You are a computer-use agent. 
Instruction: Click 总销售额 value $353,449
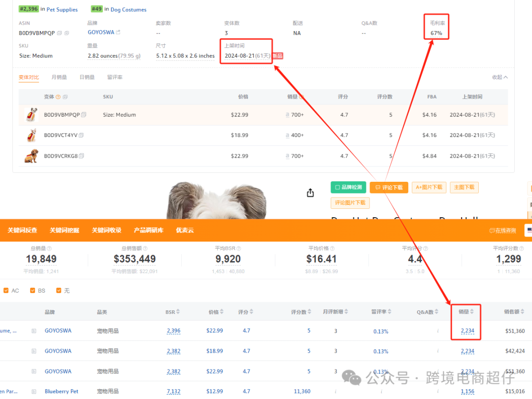pyautogui.click(x=134, y=259)
